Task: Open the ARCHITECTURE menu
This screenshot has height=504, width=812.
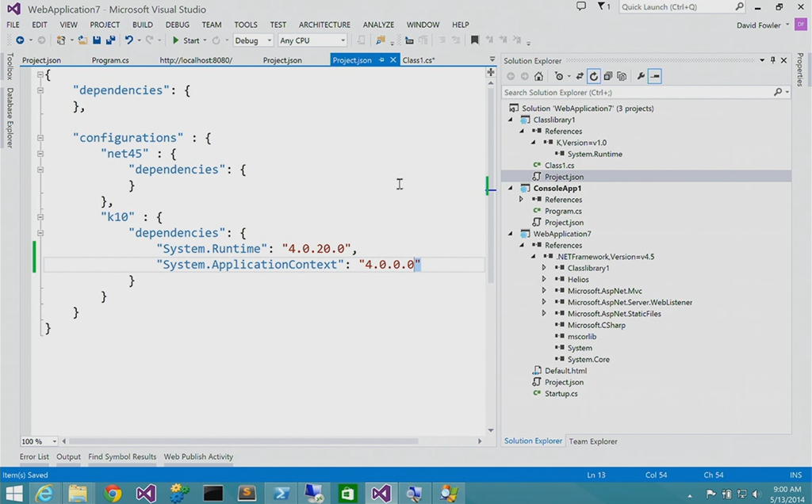Action: click(x=324, y=25)
